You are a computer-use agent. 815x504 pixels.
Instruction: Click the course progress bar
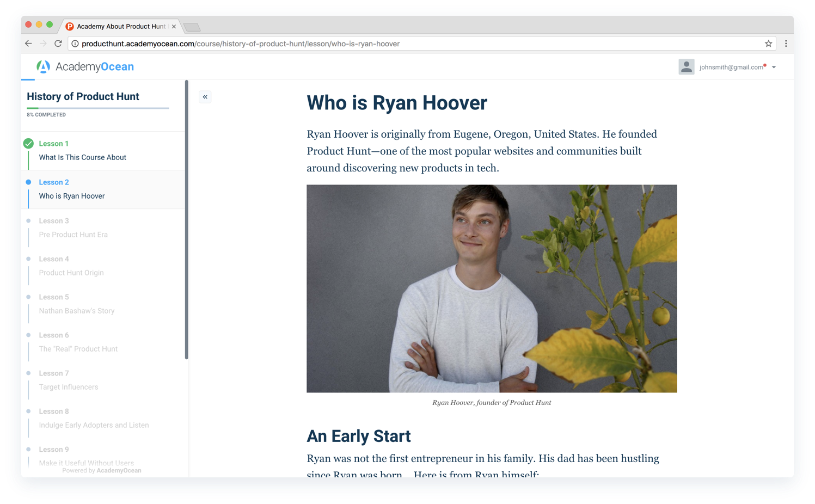(x=98, y=108)
